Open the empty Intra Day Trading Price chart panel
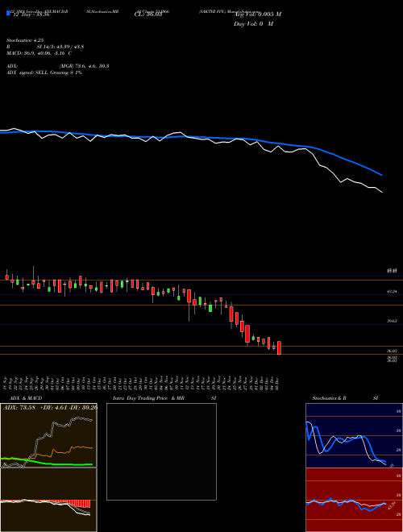Viewport: 403px width, 532px height. pyautogui.click(x=161, y=451)
